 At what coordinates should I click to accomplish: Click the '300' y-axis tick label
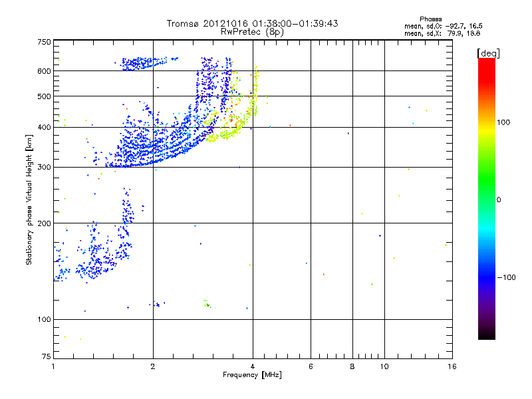point(44,168)
